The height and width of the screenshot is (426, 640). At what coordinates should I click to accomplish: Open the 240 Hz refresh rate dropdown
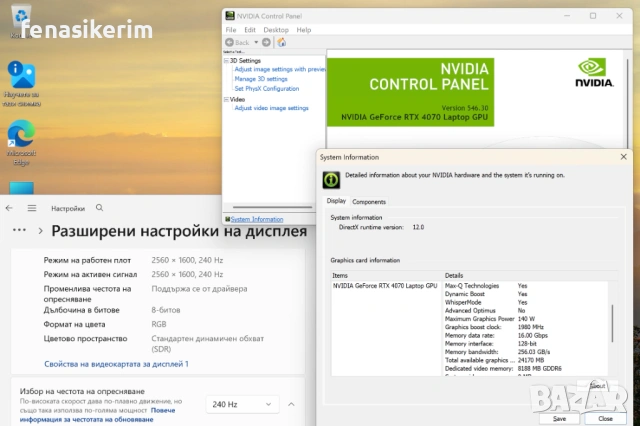pos(242,404)
